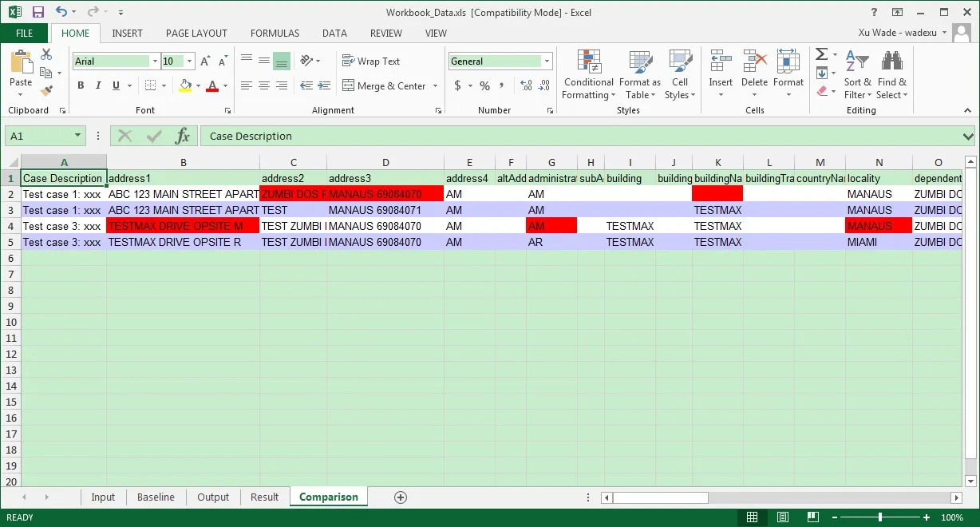This screenshot has height=527, width=980.
Task: Toggle Wrap Text option
Action: click(371, 61)
